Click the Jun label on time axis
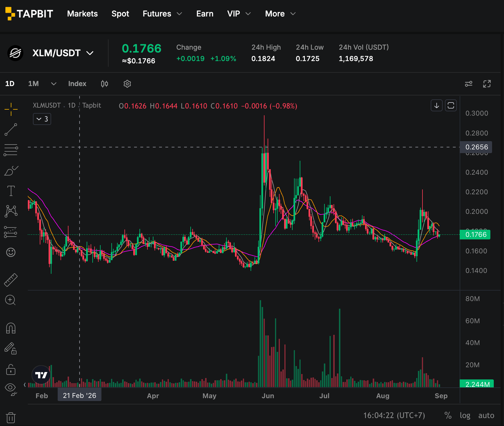 click(x=268, y=396)
